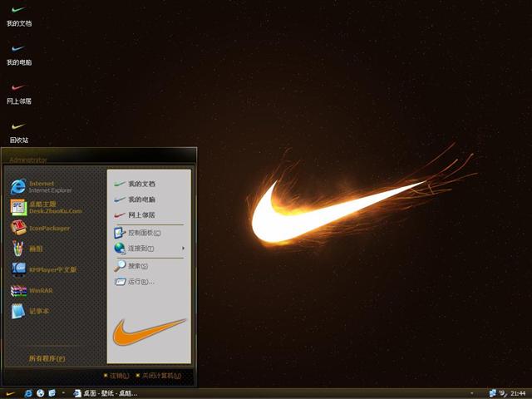Launch Internet Explorer from the quick launch bar
532x399 pixels.
click(28, 393)
